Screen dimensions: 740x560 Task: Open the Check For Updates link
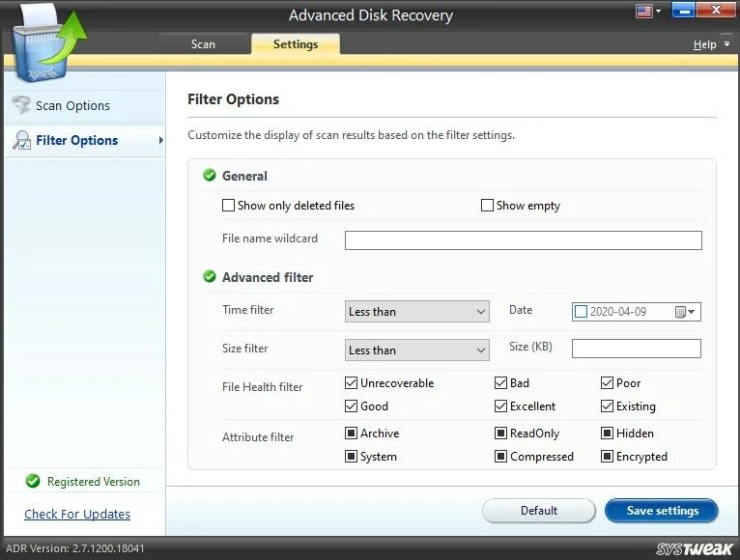[77, 514]
